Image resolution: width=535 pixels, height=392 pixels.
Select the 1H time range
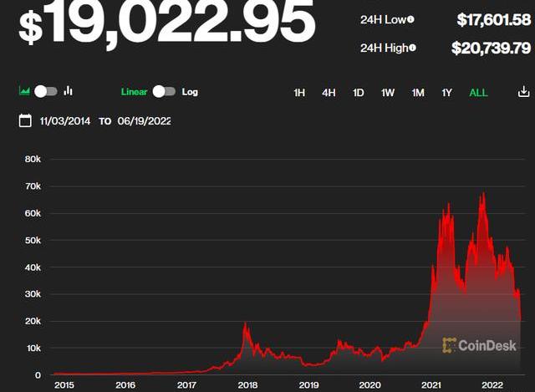pos(299,93)
